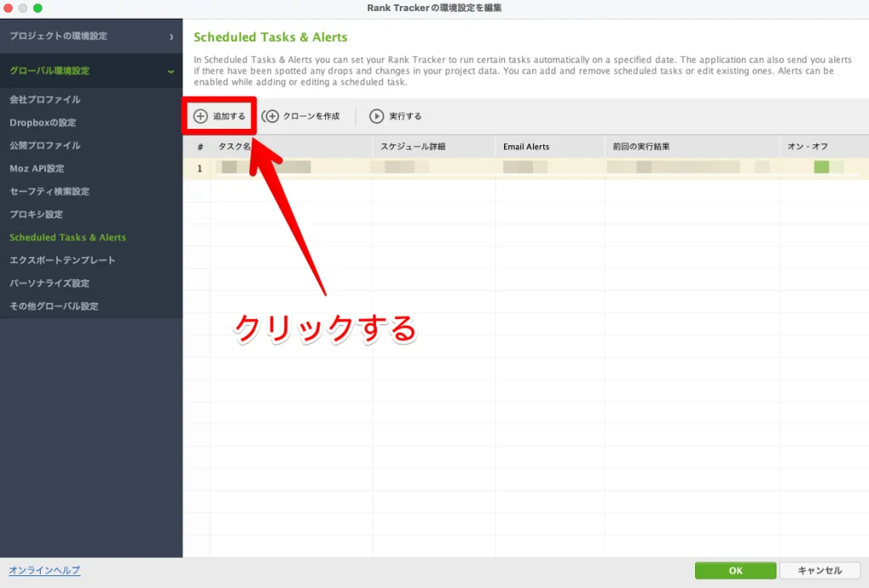The height and width of the screenshot is (588, 869).
Task: Collapse グローバル環境設定 section
Action: [x=92, y=70]
